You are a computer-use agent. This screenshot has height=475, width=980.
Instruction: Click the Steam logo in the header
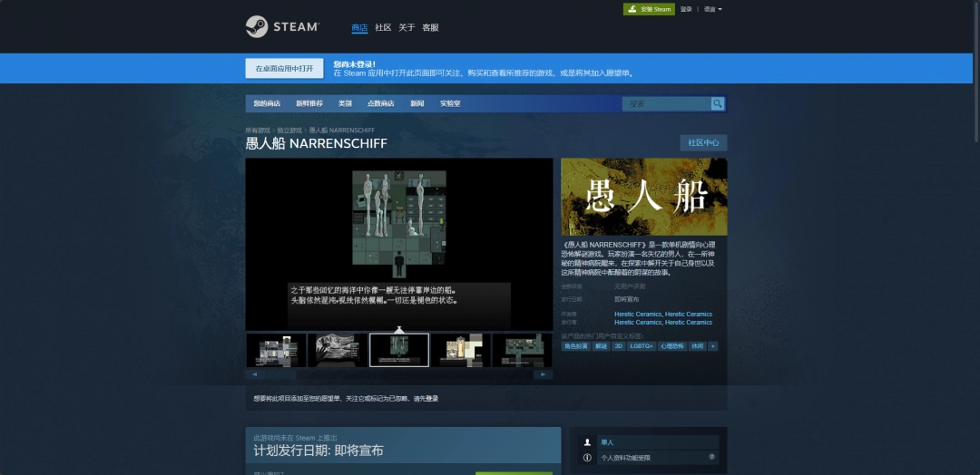[x=282, y=27]
